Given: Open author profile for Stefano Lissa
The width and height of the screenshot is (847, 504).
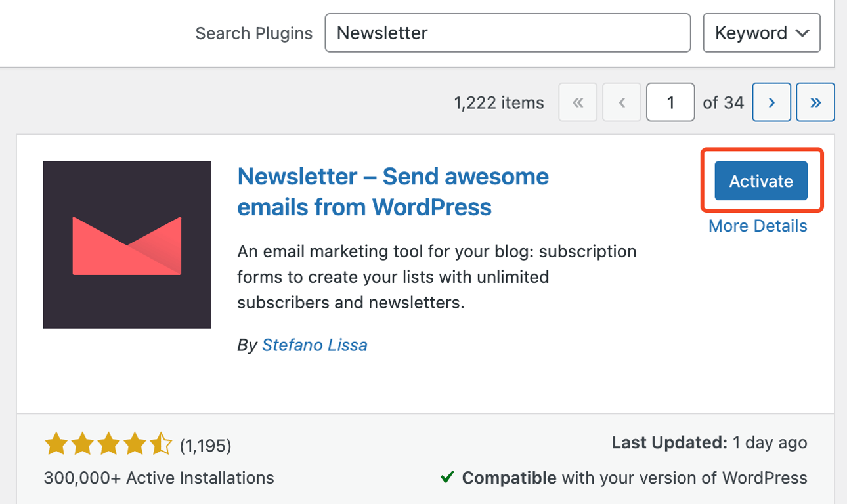Looking at the screenshot, I should coord(315,345).
